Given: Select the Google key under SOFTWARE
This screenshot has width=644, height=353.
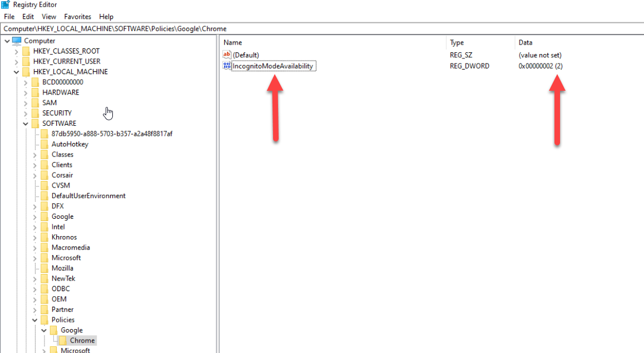Looking at the screenshot, I should pyautogui.click(x=62, y=217).
